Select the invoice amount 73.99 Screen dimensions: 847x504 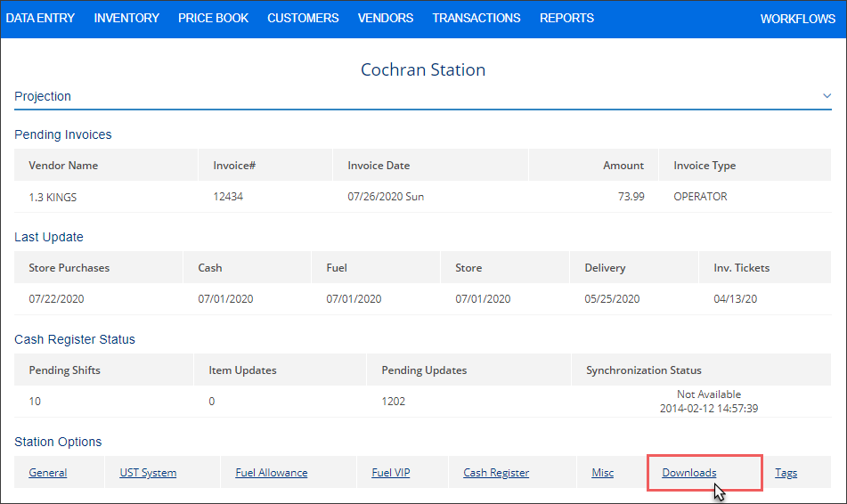pyautogui.click(x=631, y=197)
